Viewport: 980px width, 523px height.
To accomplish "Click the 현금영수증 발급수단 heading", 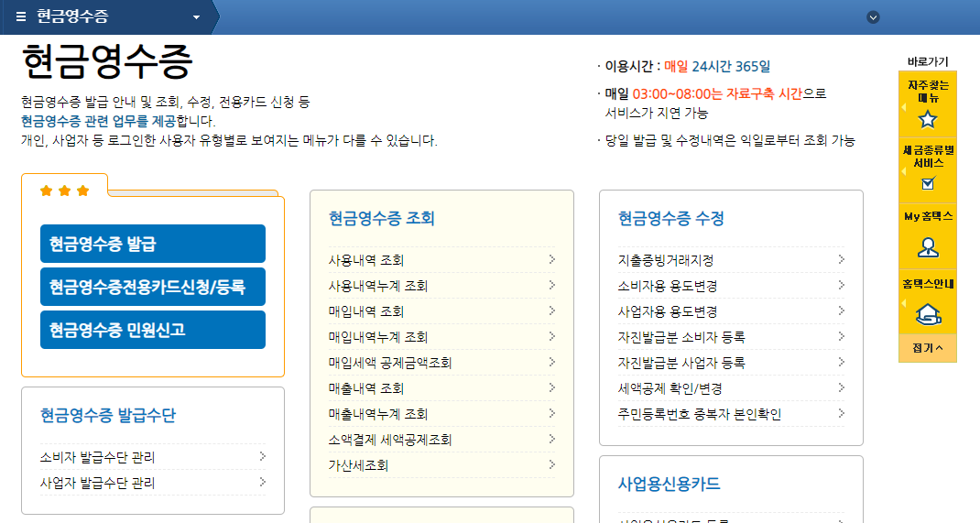I will [x=107, y=415].
